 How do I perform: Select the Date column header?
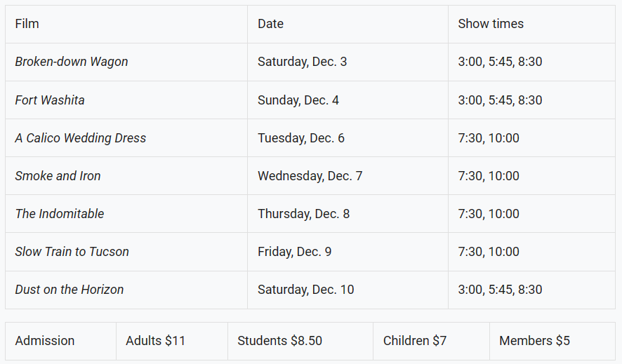coord(270,24)
